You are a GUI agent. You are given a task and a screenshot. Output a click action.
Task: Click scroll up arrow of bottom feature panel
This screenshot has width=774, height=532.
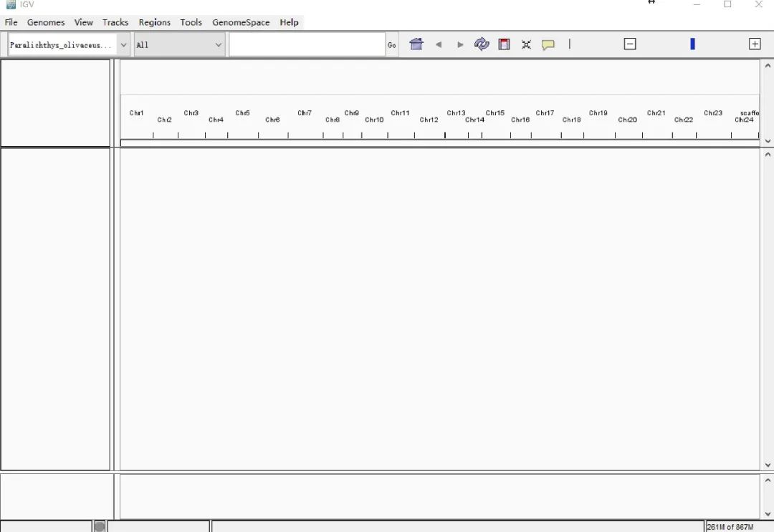point(768,480)
